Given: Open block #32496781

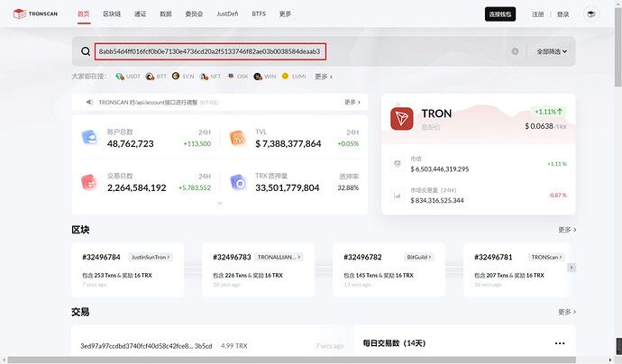Looking at the screenshot, I should [x=493, y=257].
